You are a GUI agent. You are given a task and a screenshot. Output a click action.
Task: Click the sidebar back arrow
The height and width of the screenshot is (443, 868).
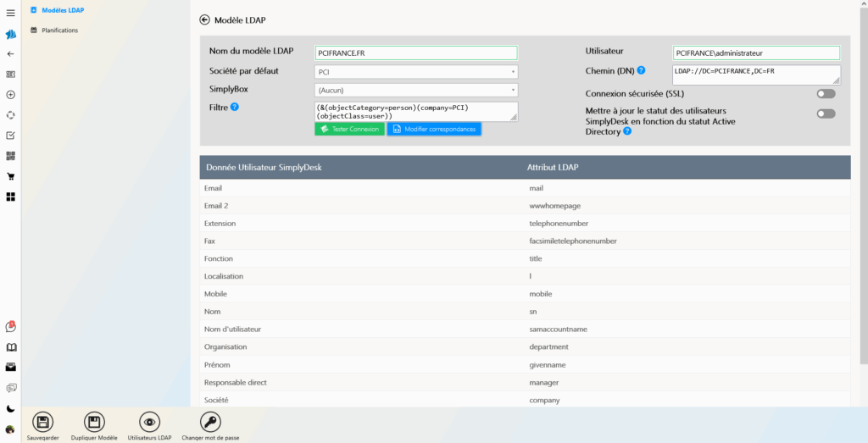10,54
